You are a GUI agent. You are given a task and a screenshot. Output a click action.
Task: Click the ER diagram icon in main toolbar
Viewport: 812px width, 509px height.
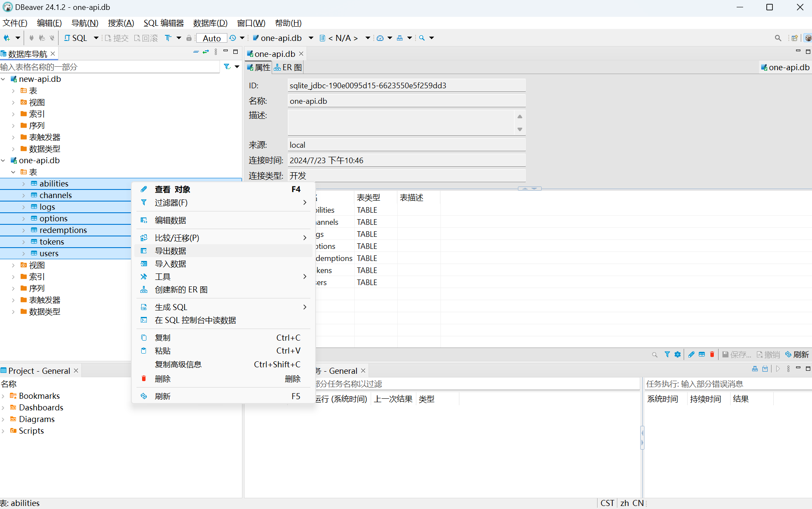tap(400, 38)
